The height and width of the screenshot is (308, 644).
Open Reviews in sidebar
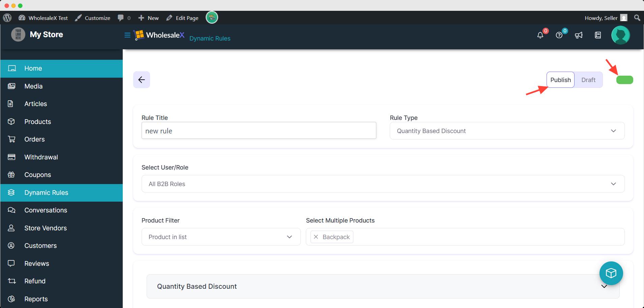pyautogui.click(x=61, y=263)
